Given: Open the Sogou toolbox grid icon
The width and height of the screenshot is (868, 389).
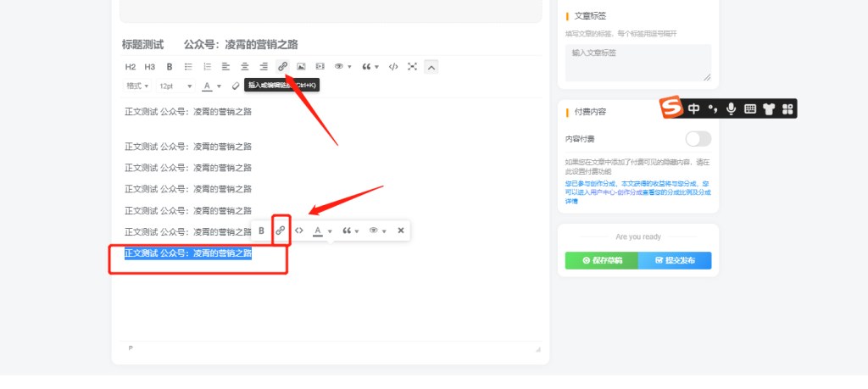Looking at the screenshot, I should 787,109.
